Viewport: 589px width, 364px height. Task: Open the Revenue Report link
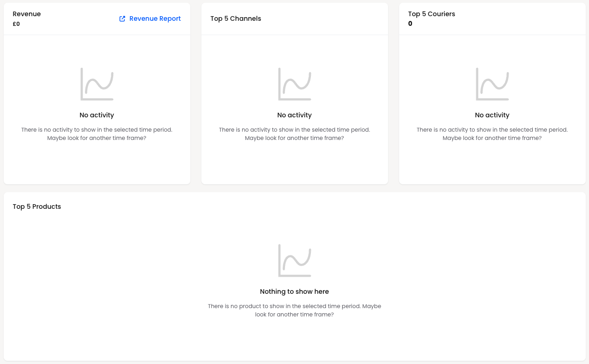(x=150, y=19)
